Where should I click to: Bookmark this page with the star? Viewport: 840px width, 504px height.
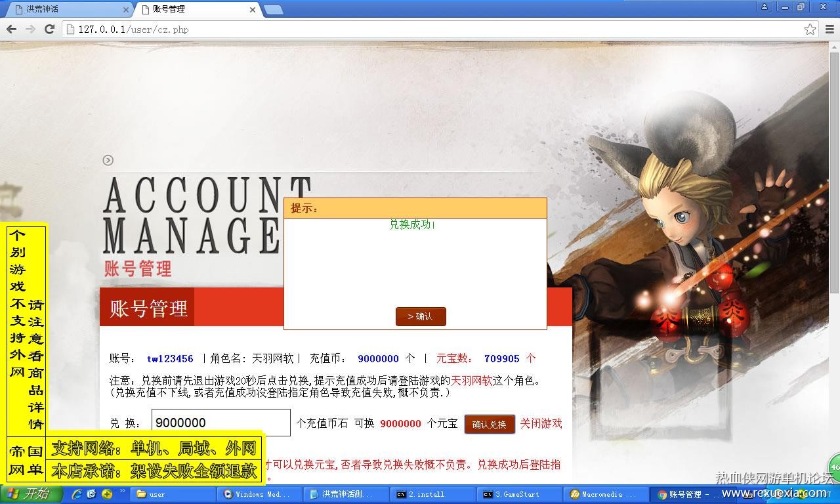pos(810,30)
